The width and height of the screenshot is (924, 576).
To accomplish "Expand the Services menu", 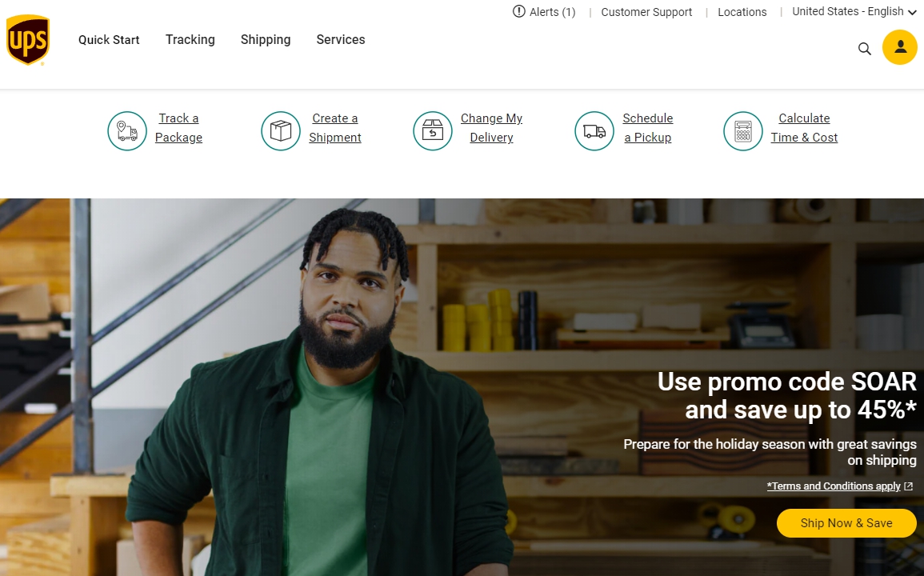I will tap(341, 39).
